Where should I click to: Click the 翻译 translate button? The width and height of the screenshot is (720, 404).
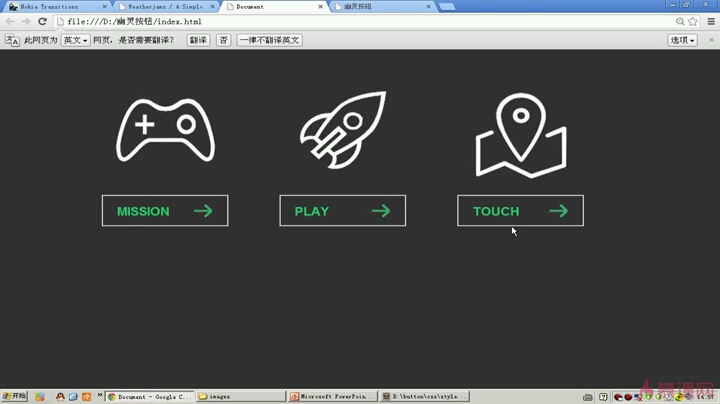(198, 40)
